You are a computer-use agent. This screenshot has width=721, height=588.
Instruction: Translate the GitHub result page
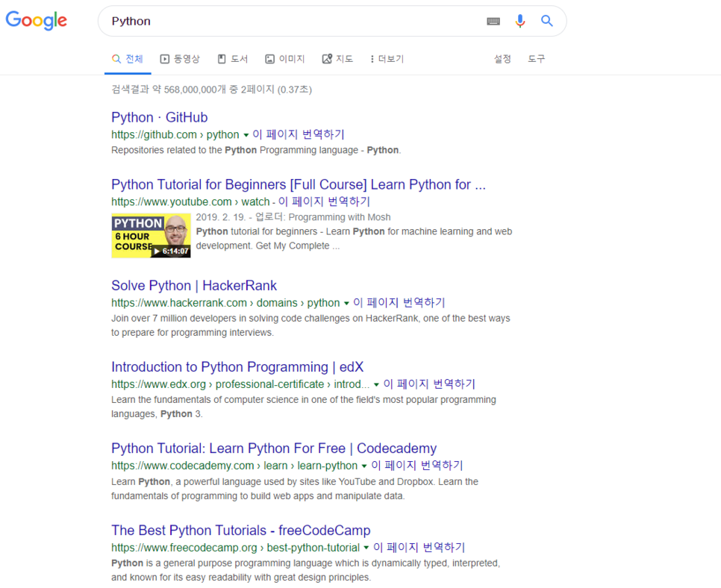pyautogui.click(x=299, y=134)
